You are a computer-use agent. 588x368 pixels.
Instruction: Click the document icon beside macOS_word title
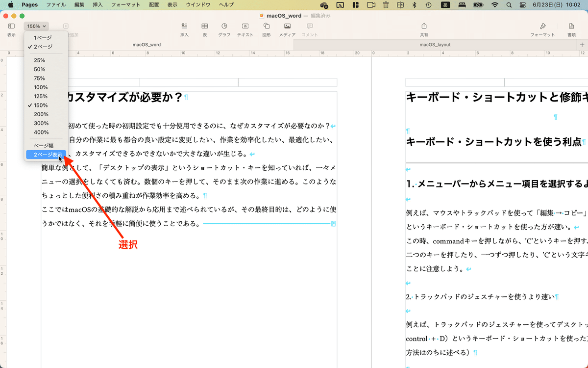[261, 16]
